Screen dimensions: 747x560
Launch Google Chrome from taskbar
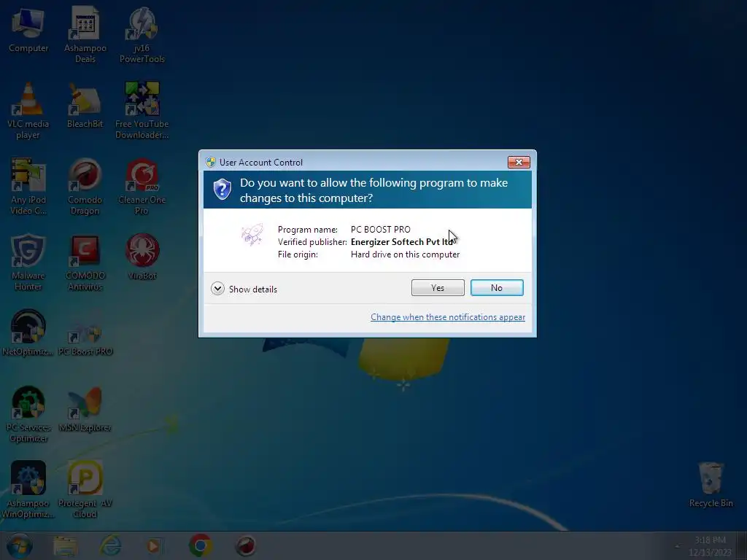click(x=200, y=545)
